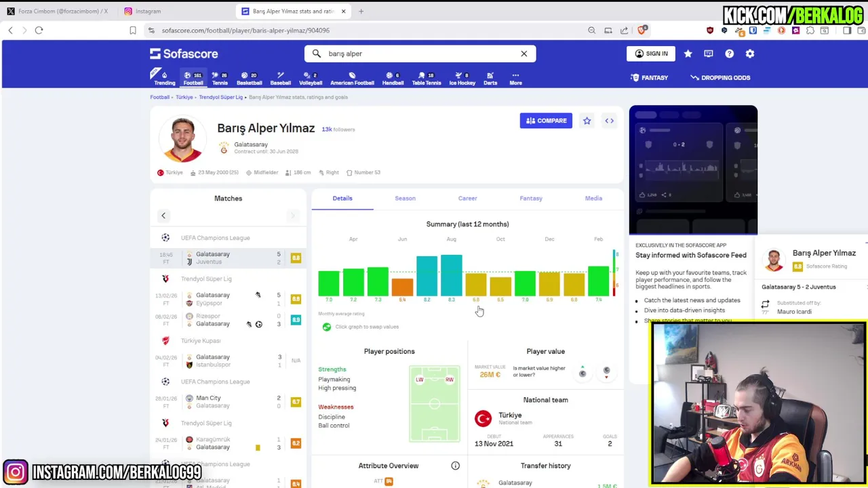868x488 pixels.
Task: Open embed code icon beside Compare
Action: pyautogui.click(x=610, y=121)
